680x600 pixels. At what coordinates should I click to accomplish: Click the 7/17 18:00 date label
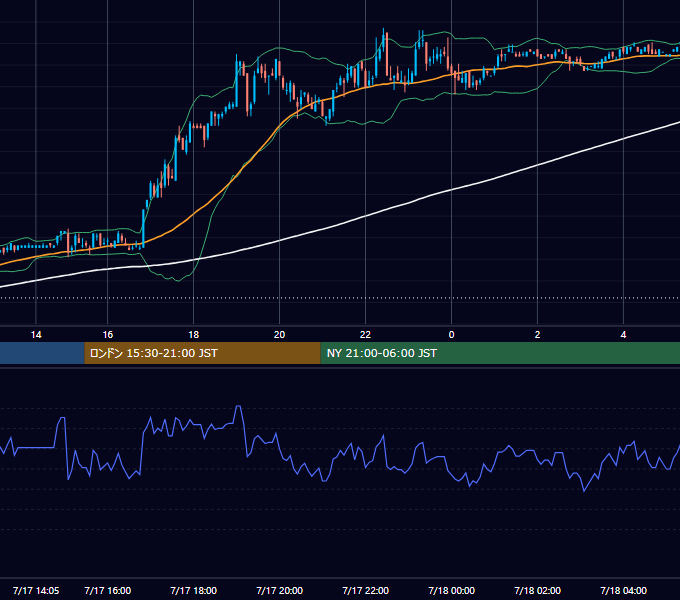[193, 590]
